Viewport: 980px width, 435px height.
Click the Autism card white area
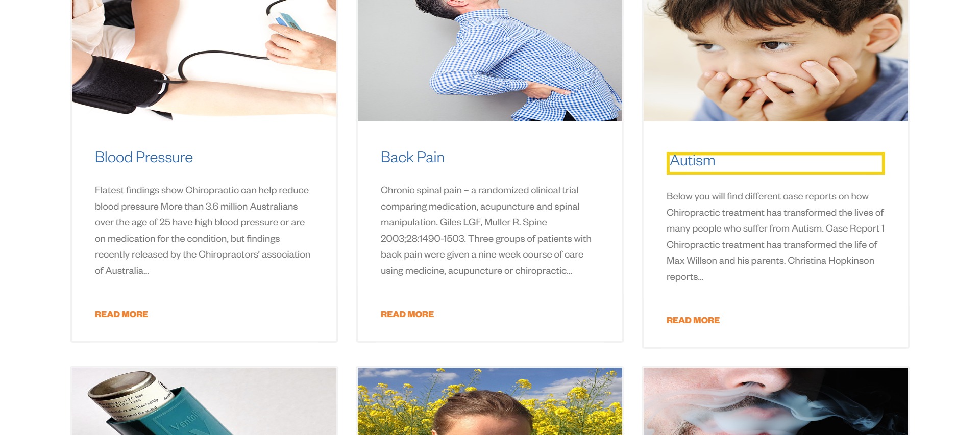point(776,301)
